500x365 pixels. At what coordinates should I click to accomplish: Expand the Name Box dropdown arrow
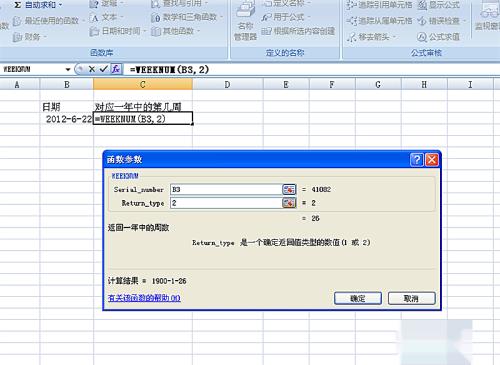pos(68,69)
